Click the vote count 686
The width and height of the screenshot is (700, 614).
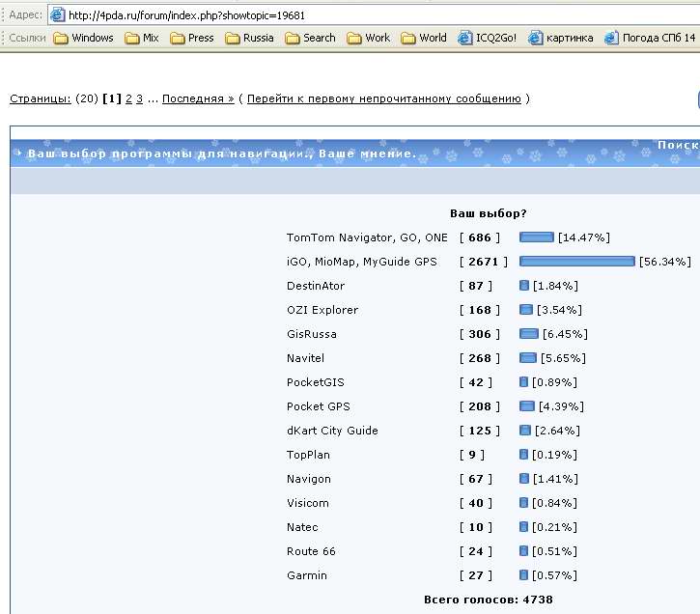[x=480, y=237]
